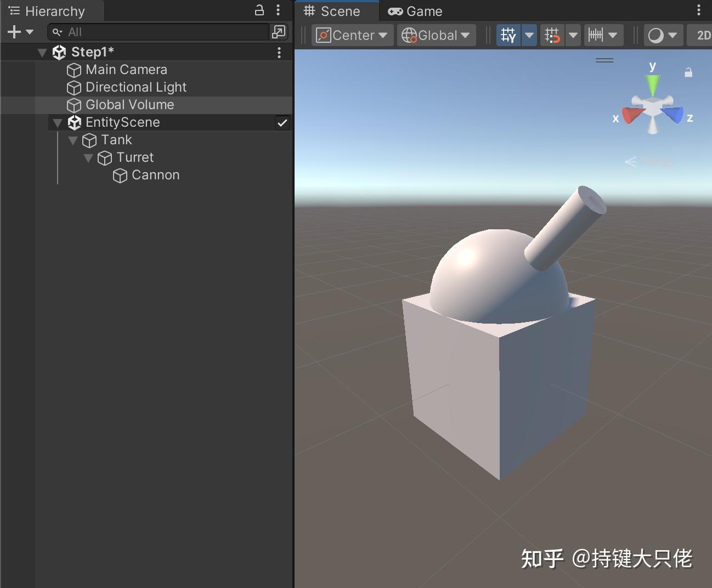Viewport: 712px width, 588px height.
Task: Open the Global handle rotation dropdown
Action: [437, 36]
